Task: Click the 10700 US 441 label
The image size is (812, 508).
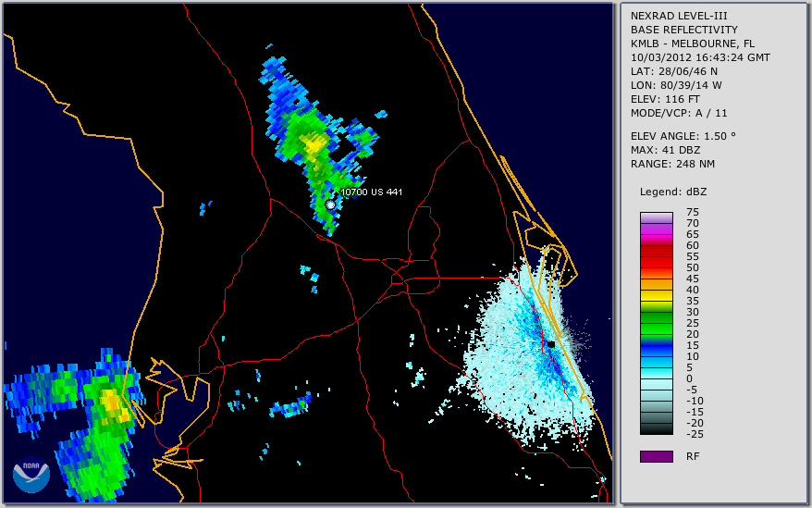Action: pyautogui.click(x=371, y=192)
